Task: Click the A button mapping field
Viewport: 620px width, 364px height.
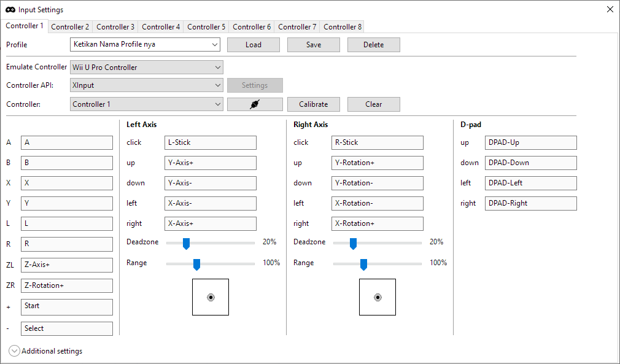Action: [66, 142]
